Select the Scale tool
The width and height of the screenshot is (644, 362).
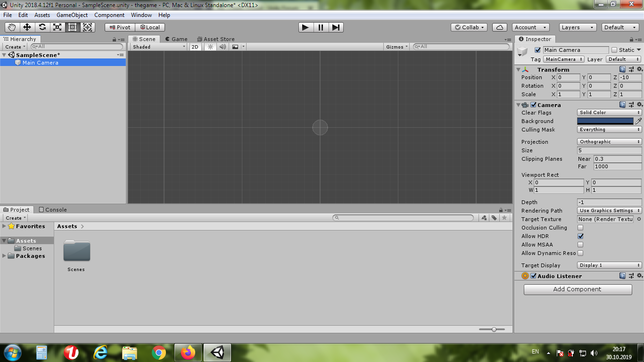pos(58,27)
